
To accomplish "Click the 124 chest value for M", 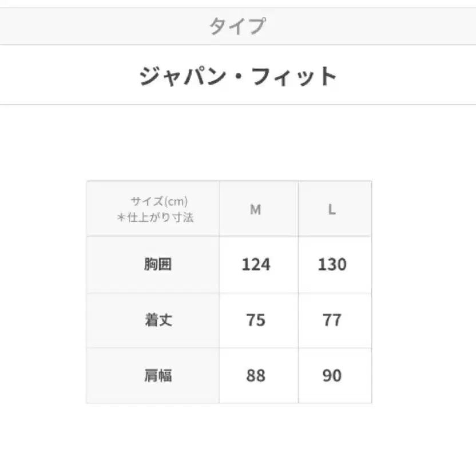I will tap(256, 264).
